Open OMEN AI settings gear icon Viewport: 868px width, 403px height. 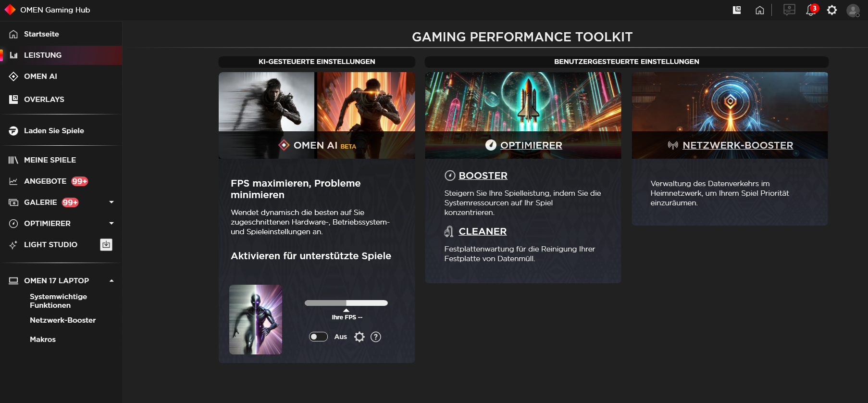click(x=360, y=337)
